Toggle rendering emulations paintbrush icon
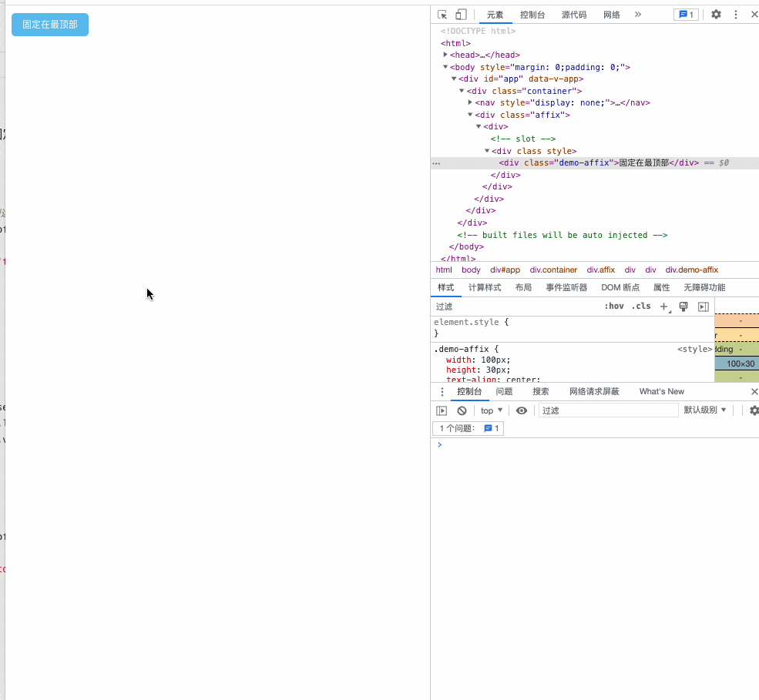Image resolution: width=759 pixels, height=700 pixels. click(x=683, y=306)
